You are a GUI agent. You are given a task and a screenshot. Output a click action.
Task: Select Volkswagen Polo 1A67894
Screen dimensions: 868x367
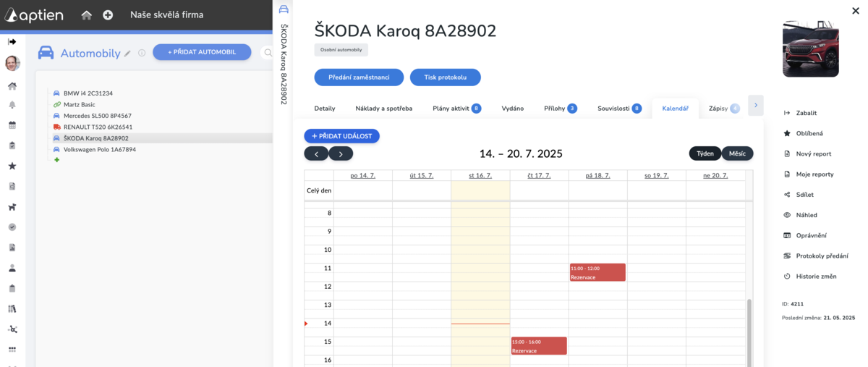pyautogui.click(x=100, y=150)
